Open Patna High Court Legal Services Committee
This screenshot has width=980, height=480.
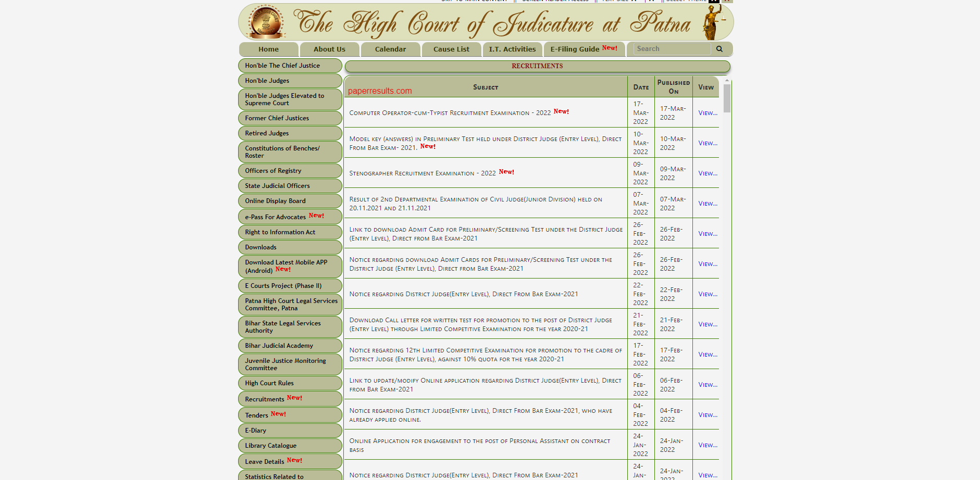(x=290, y=305)
